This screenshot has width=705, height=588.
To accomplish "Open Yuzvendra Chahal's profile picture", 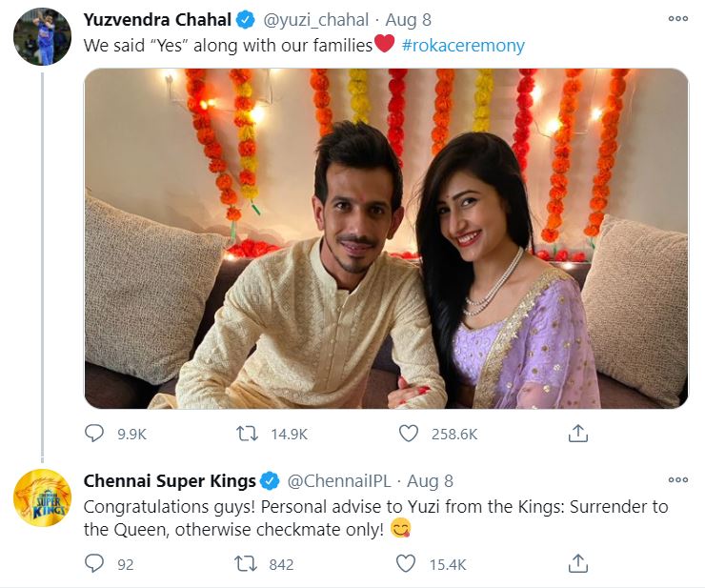I will point(42,37).
